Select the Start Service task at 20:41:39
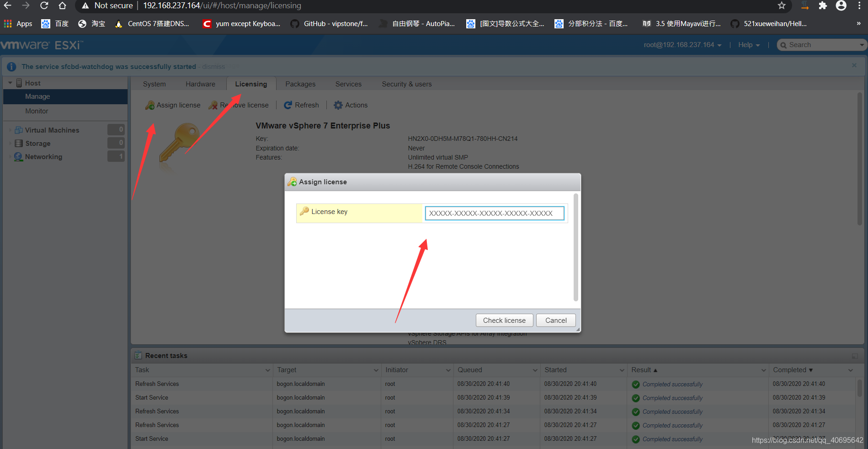The image size is (868, 449). [x=493, y=398]
